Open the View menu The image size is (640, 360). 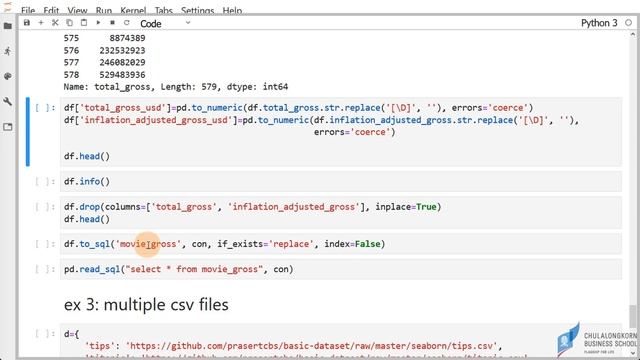pyautogui.click(x=77, y=10)
